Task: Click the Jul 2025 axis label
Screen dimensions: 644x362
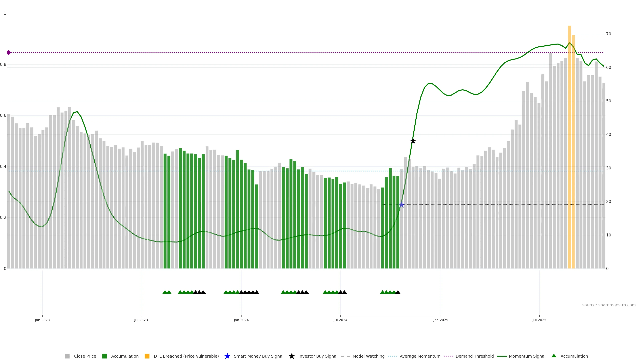Action: [539, 320]
